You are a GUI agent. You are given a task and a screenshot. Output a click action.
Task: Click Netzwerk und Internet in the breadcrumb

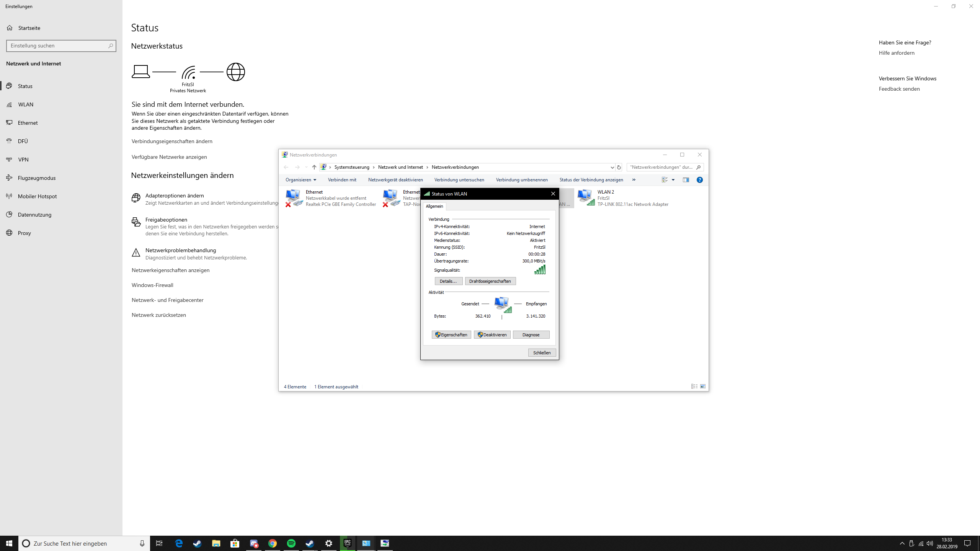(400, 167)
